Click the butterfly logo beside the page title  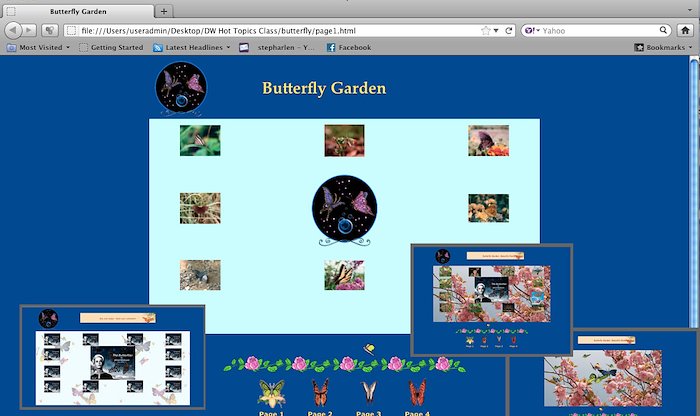pyautogui.click(x=181, y=89)
